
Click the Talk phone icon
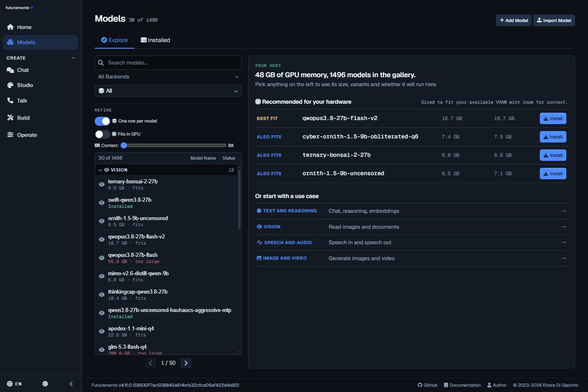(x=10, y=100)
